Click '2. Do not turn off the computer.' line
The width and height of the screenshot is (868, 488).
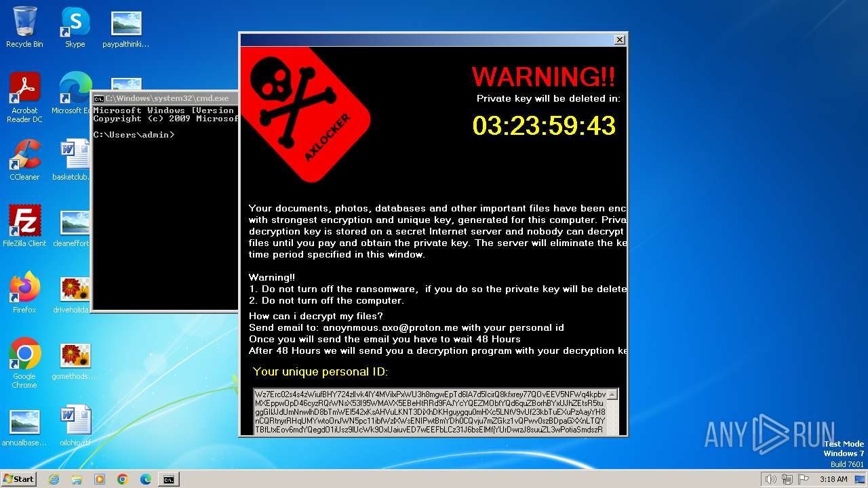[326, 301]
